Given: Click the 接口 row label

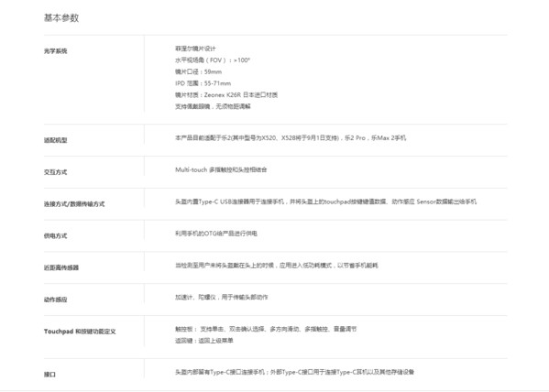Looking at the screenshot, I should pos(49,375).
